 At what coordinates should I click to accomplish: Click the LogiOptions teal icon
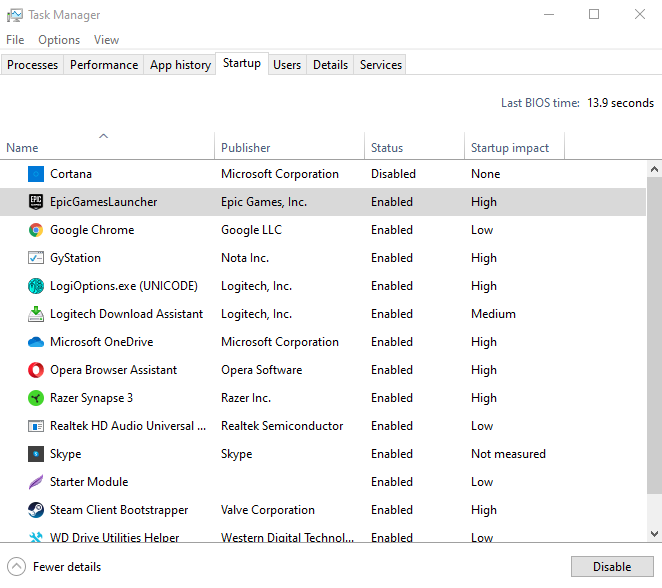coord(36,286)
